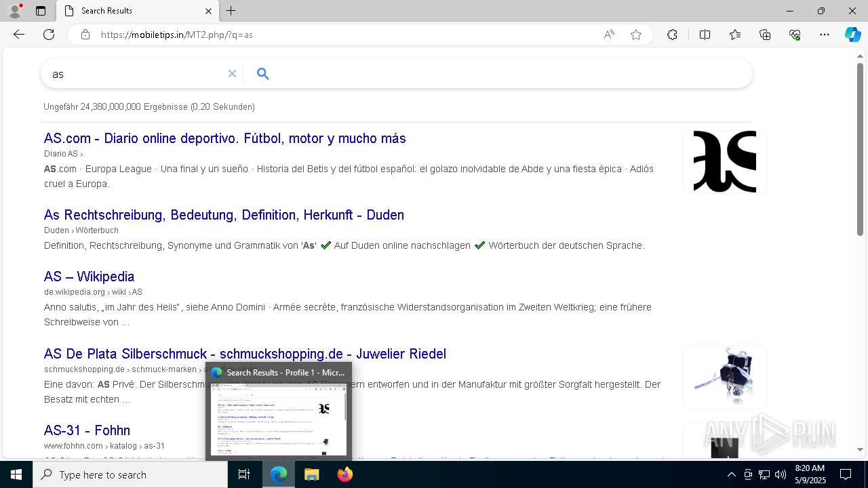Add this page to favorites star
Screen dimensions: 868x488
point(636,35)
